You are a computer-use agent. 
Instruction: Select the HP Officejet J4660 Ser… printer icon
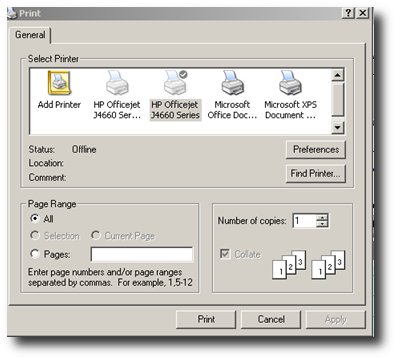(x=117, y=82)
